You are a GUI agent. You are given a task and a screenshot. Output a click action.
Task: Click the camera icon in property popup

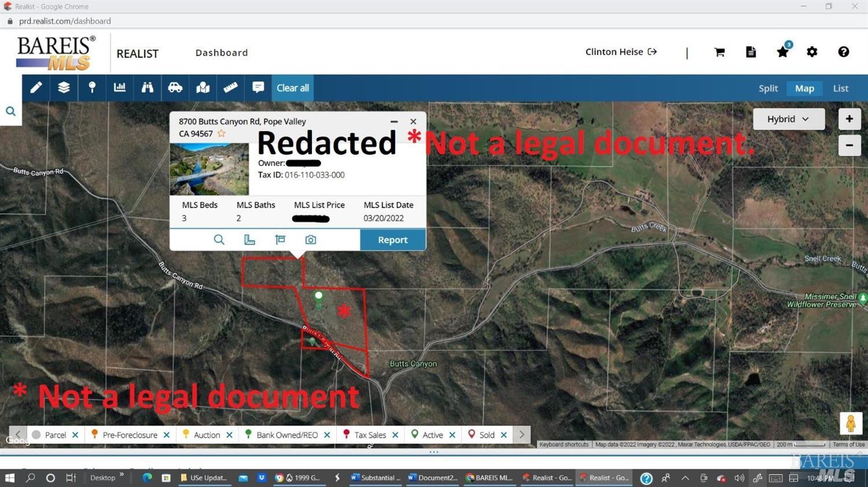pos(311,239)
